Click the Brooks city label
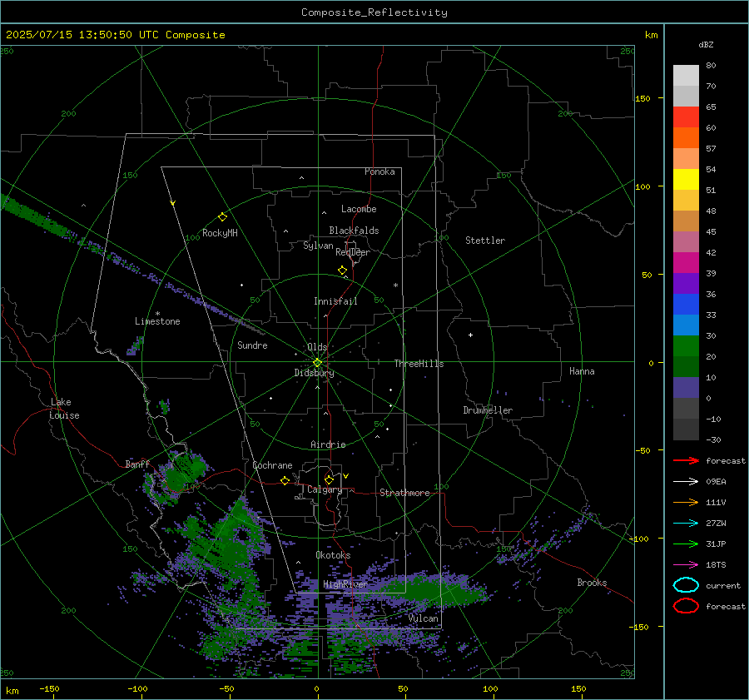Screen dimensions: 749x700 (592, 583)
